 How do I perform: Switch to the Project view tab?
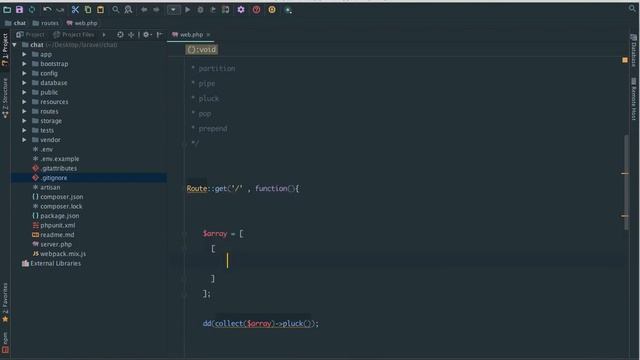(x=30, y=35)
